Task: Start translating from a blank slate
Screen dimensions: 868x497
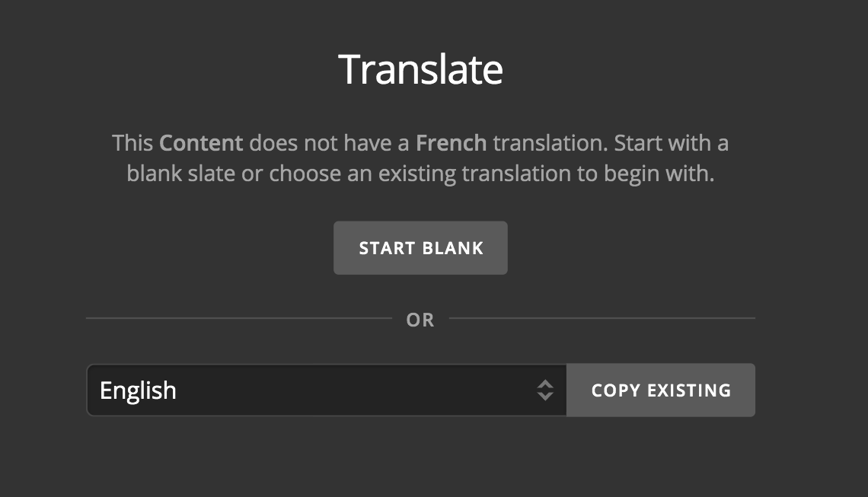Action: click(420, 247)
